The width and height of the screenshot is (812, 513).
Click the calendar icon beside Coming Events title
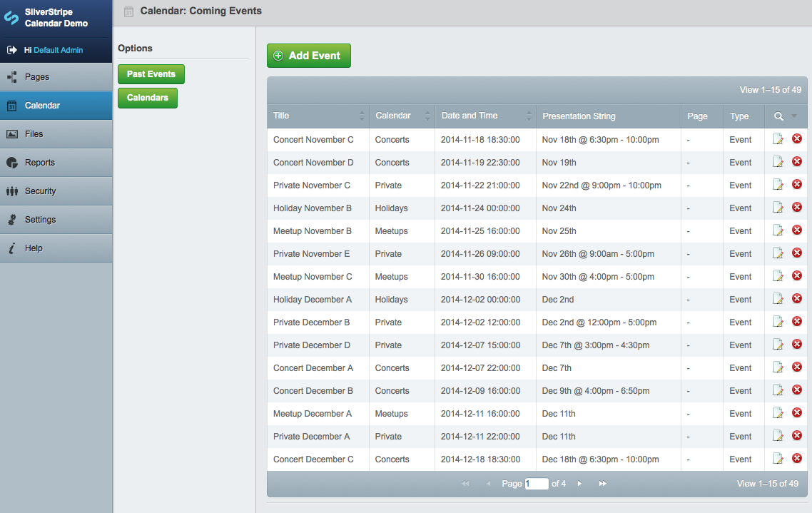coord(128,11)
